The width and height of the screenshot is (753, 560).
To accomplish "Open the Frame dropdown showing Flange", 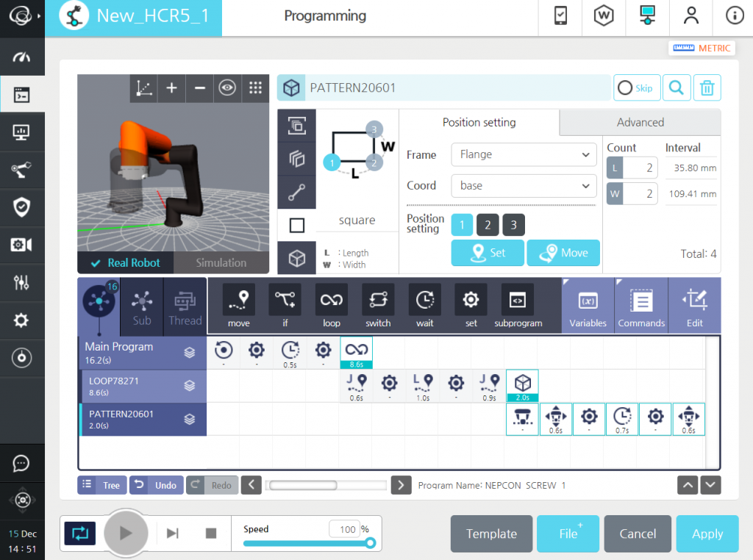I will tap(523, 155).
